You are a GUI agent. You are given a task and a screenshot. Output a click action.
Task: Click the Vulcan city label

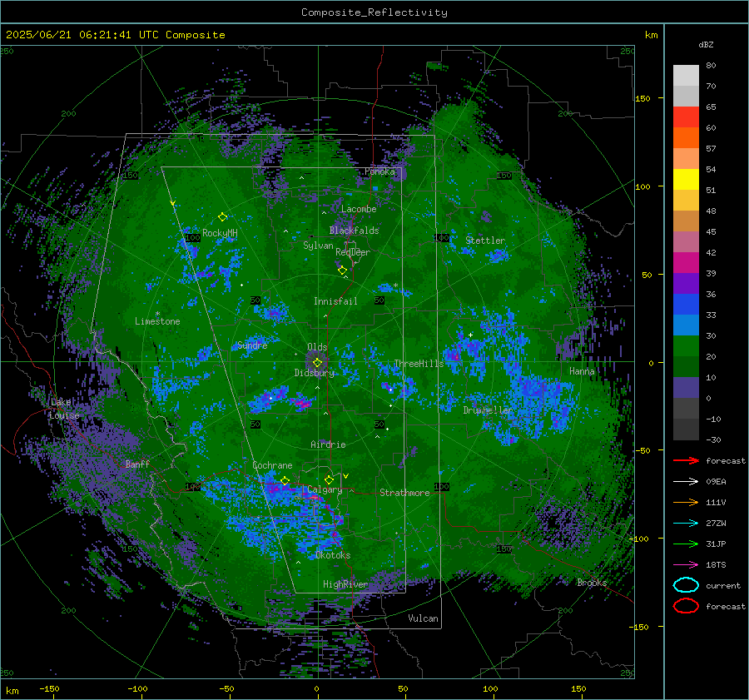[424, 618]
